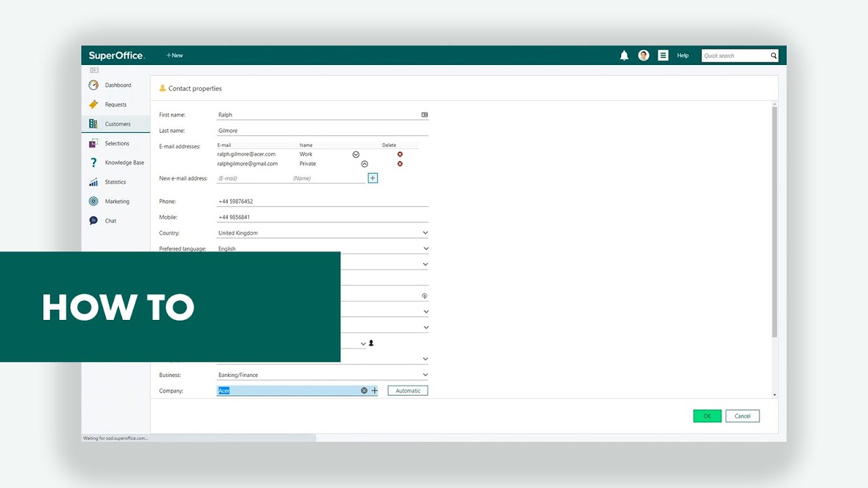Click the form's vertical scrollbar
Image resolution: width=868 pixels, height=488 pixels.
click(x=775, y=222)
